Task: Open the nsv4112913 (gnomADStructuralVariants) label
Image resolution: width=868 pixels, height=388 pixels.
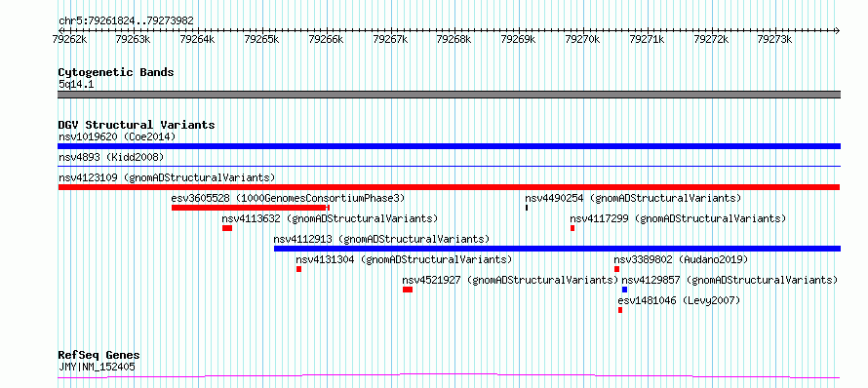Action: 382,239
